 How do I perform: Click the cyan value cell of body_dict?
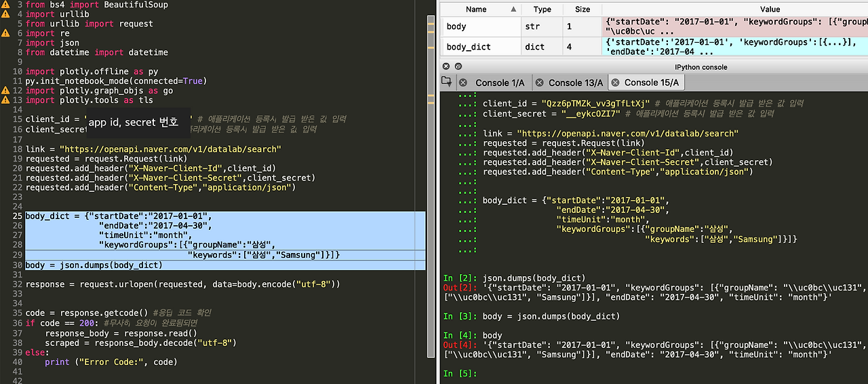point(735,47)
